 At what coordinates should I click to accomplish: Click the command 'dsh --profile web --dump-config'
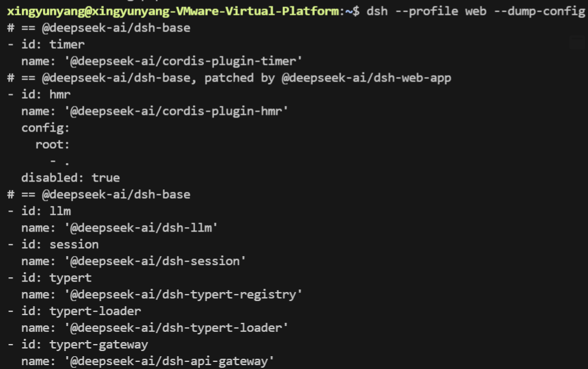click(476, 12)
